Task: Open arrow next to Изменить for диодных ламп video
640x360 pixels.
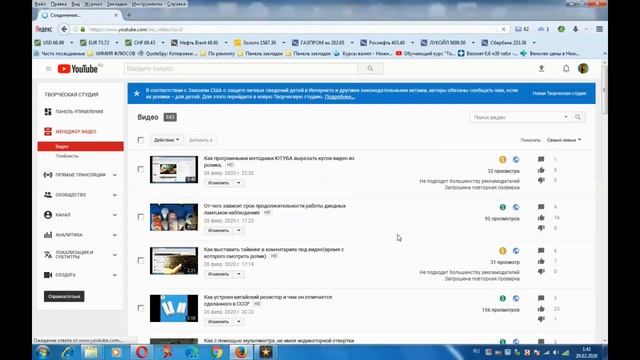Action: pyautogui.click(x=239, y=231)
